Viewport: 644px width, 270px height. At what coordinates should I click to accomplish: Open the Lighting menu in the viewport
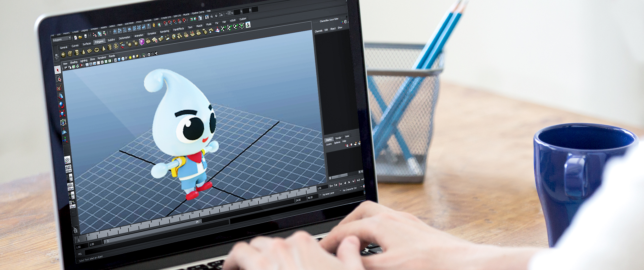(x=84, y=61)
